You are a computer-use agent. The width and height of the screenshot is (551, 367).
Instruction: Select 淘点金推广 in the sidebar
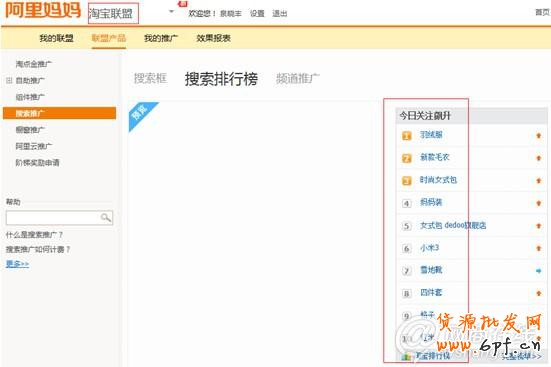[34, 64]
